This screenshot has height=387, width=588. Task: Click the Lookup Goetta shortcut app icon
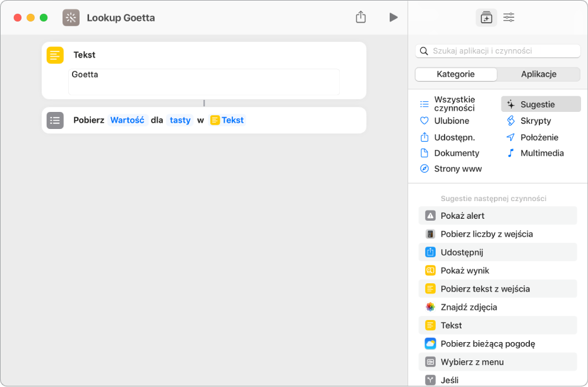click(x=71, y=18)
